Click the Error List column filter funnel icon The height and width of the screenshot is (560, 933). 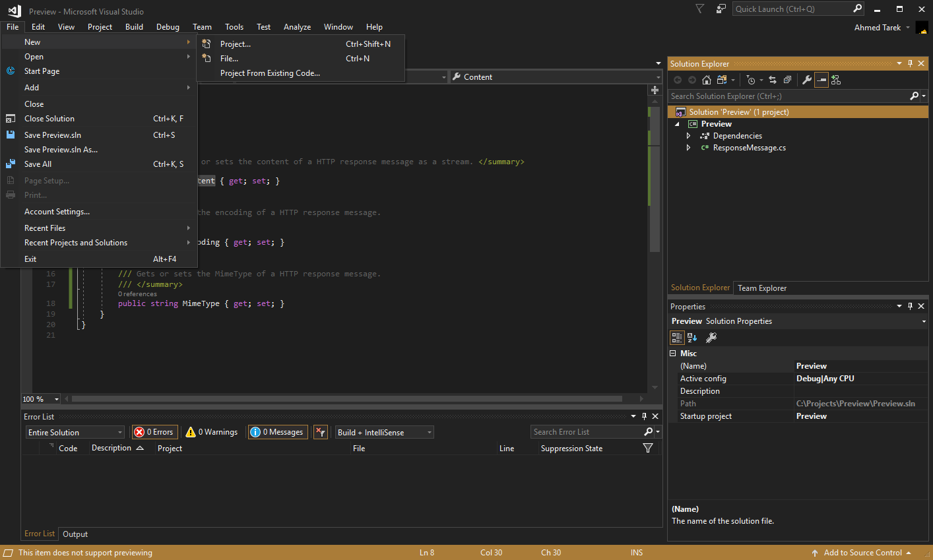(648, 449)
